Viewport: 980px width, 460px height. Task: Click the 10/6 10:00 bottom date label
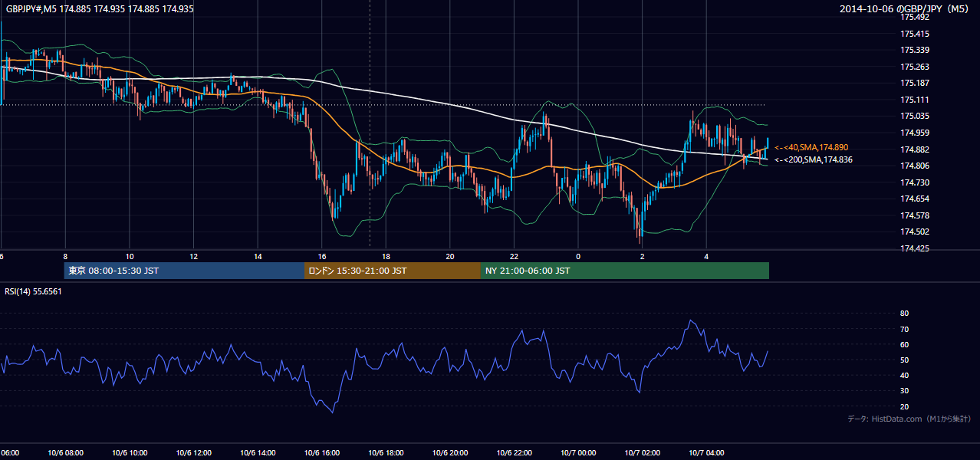130,453
